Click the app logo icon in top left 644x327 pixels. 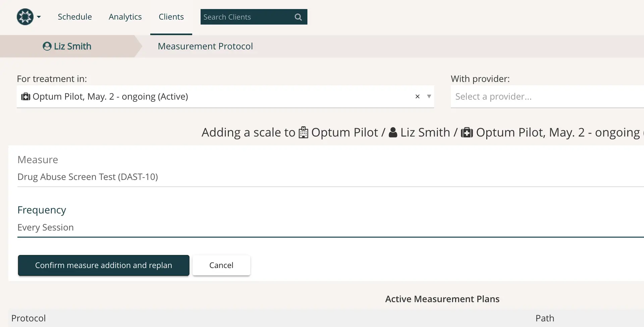click(x=25, y=16)
